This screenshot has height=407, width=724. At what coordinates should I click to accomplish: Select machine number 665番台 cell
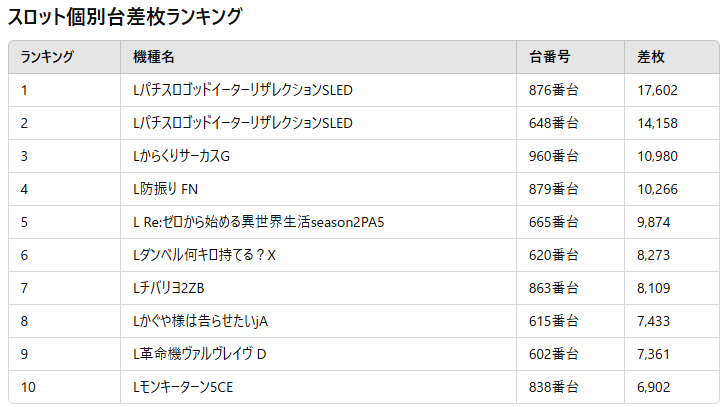click(553, 222)
